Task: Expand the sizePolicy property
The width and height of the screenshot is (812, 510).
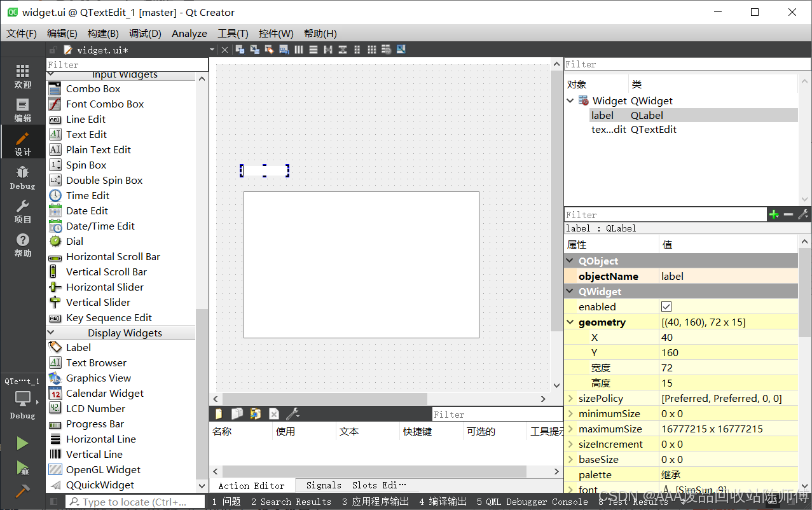Action: [570, 398]
